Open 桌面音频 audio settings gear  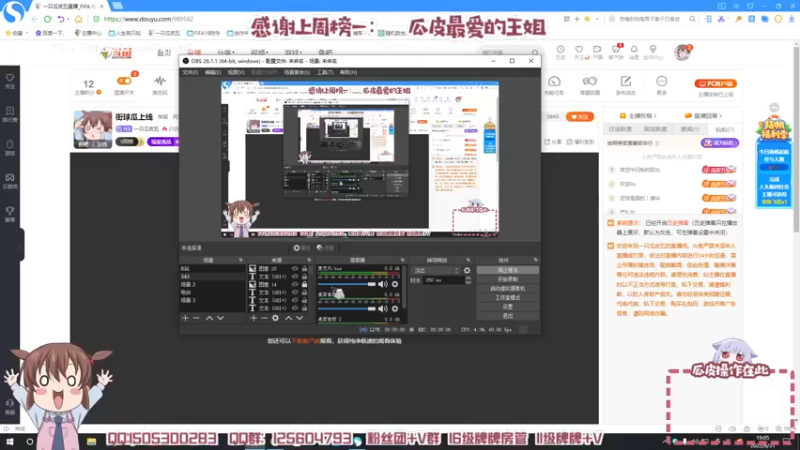tap(395, 309)
